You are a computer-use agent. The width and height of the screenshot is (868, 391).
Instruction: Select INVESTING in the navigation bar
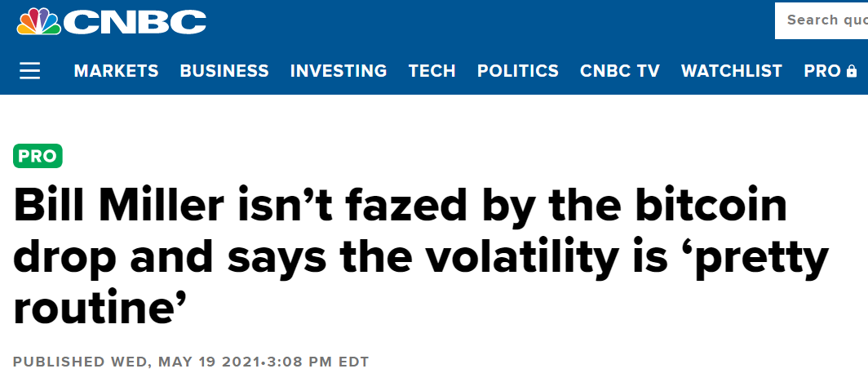click(x=339, y=71)
